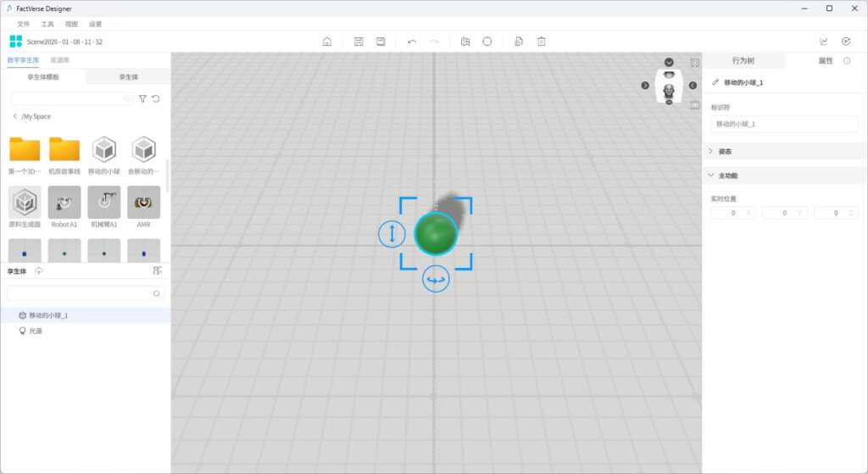Switch to the 资源库 tab
Screen dimensions: 868x474
60,60
